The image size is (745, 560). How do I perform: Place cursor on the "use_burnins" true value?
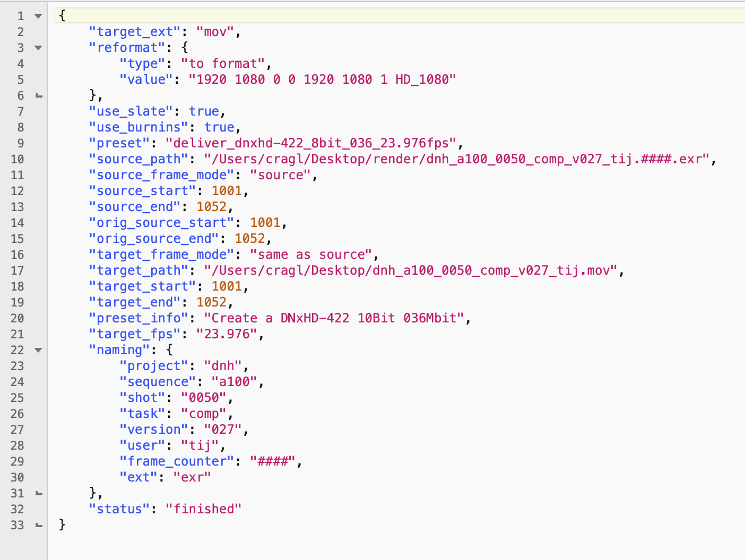pos(219,127)
